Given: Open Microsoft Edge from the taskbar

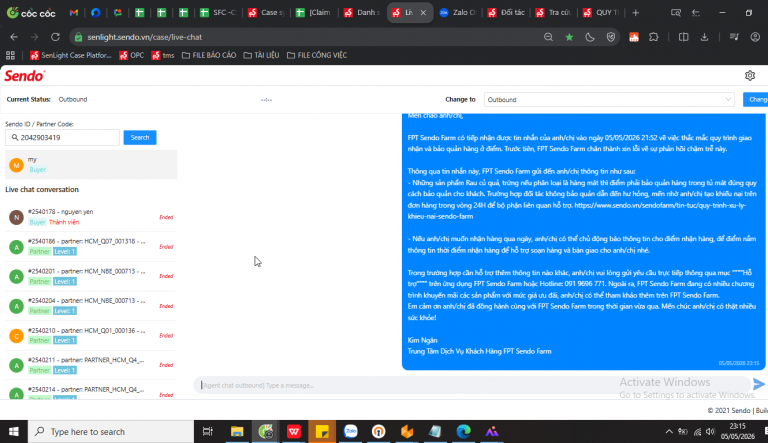Looking at the screenshot, I should coord(463,431).
